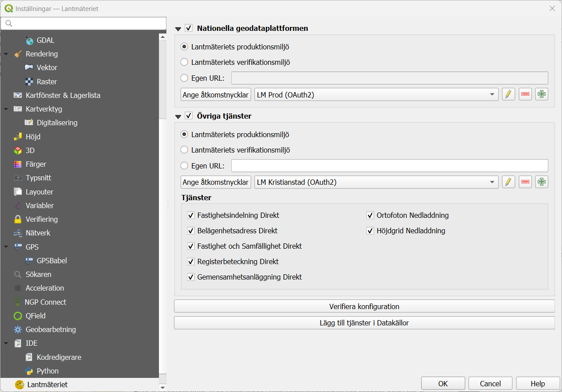Click the Sökaren magnifier icon
Screen dimensions: 562x392
(x=18, y=274)
